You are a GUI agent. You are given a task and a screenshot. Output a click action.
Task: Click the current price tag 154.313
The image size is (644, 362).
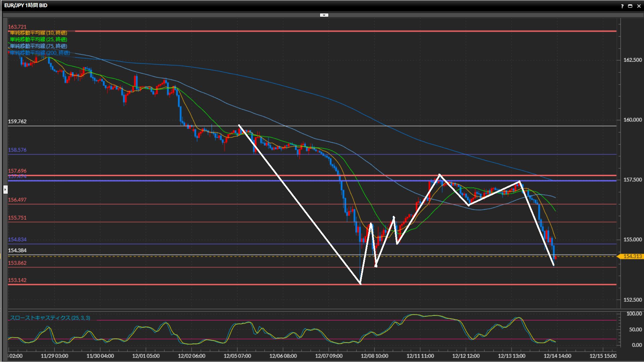pos(632,256)
